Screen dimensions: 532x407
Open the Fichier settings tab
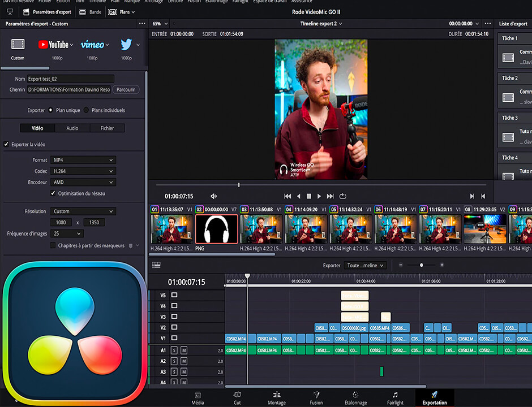[107, 128]
